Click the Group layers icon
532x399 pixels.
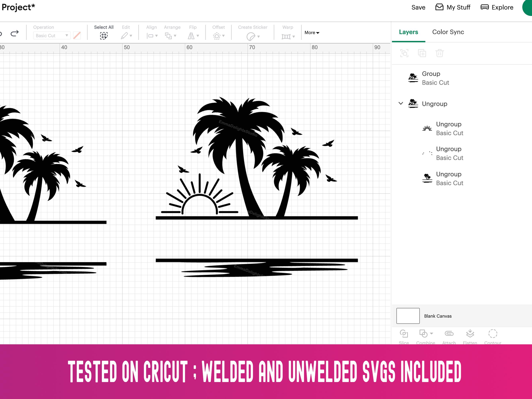pos(404,53)
